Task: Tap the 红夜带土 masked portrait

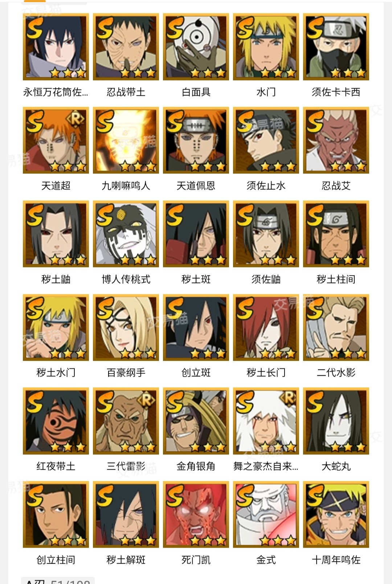Action: coord(56,421)
